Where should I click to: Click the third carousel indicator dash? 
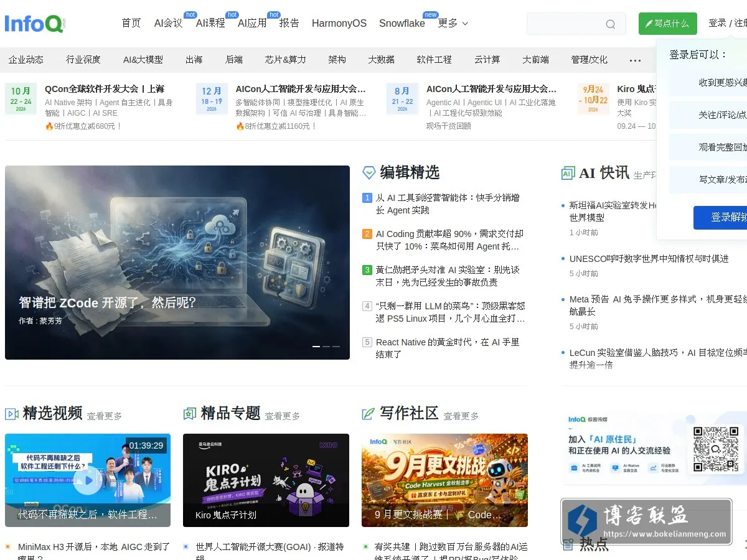click(336, 346)
